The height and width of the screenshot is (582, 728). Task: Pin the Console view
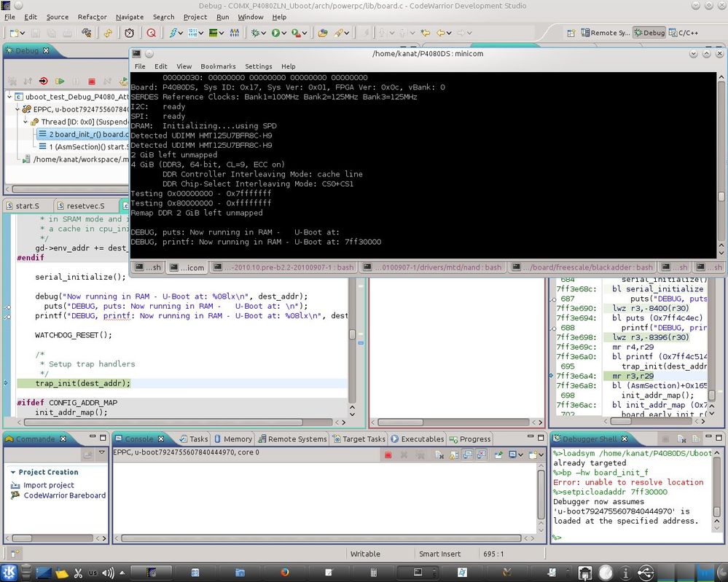pyautogui.click(x=499, y=453)
